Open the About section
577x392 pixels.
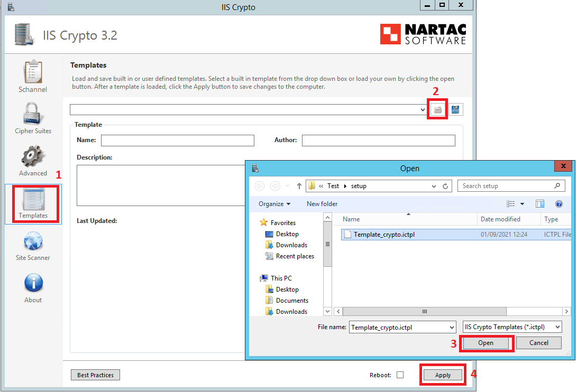(33, 288)
